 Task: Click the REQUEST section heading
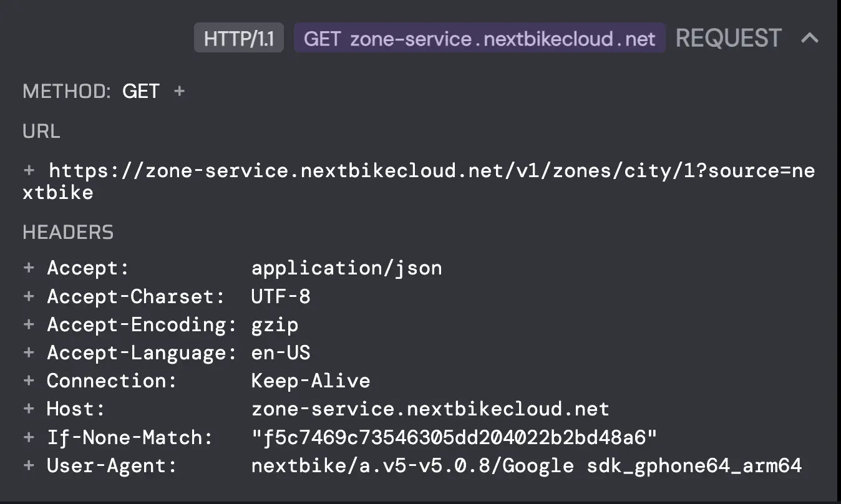(x=728, y=38)
